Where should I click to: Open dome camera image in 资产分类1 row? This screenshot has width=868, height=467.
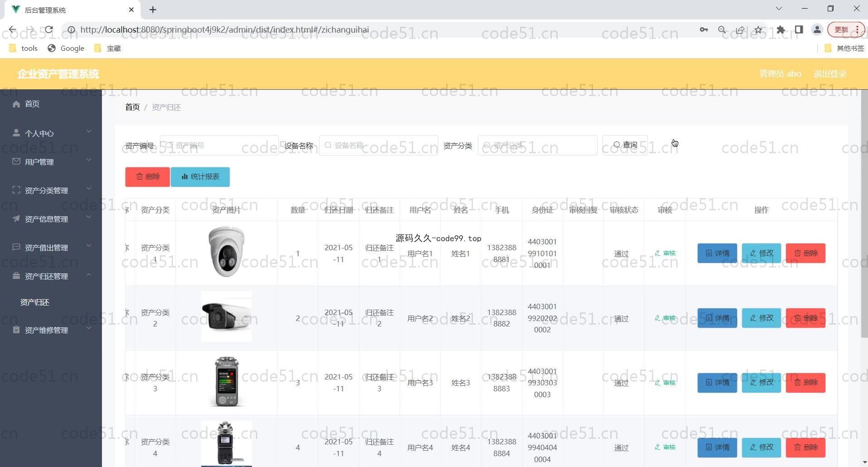click(226, 252)
